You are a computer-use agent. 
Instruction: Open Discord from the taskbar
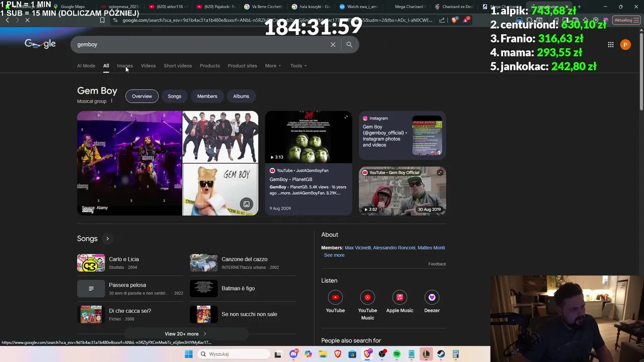click(294, 354)
